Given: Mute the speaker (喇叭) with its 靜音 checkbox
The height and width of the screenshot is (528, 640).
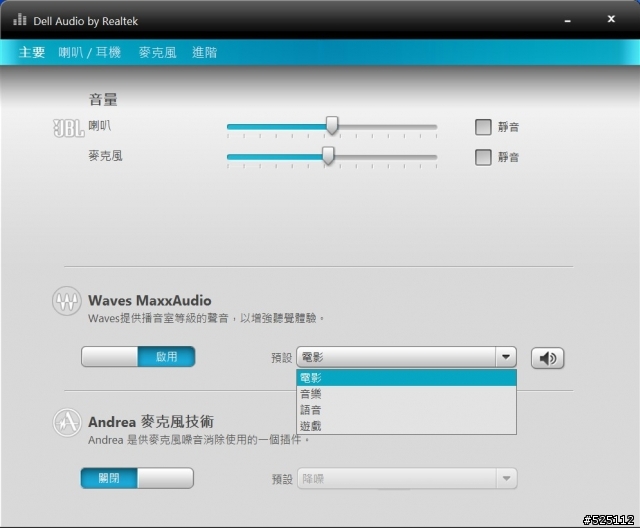Looking at the screenshot, I should pyautogui.click(x=483, y=127).
